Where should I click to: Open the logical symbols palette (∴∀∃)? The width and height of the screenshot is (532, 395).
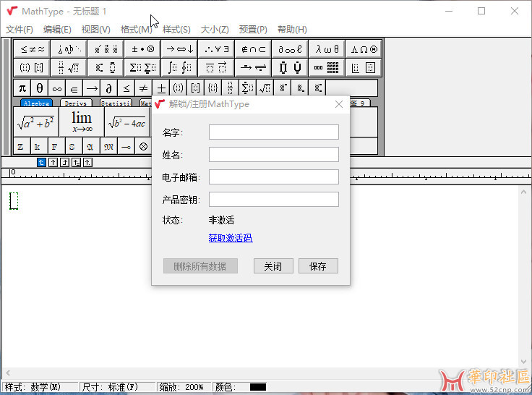tap(216, 49)
